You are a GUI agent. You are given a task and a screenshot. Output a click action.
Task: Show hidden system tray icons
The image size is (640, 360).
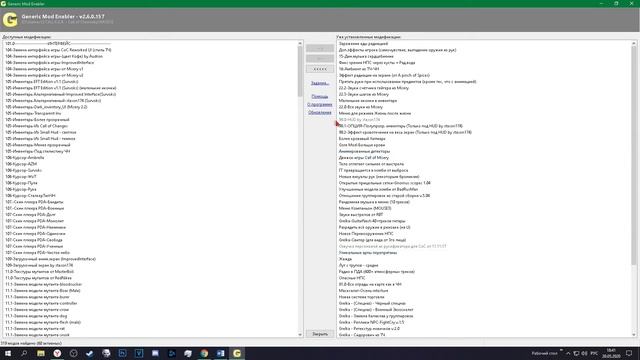[x=568, y=353]
